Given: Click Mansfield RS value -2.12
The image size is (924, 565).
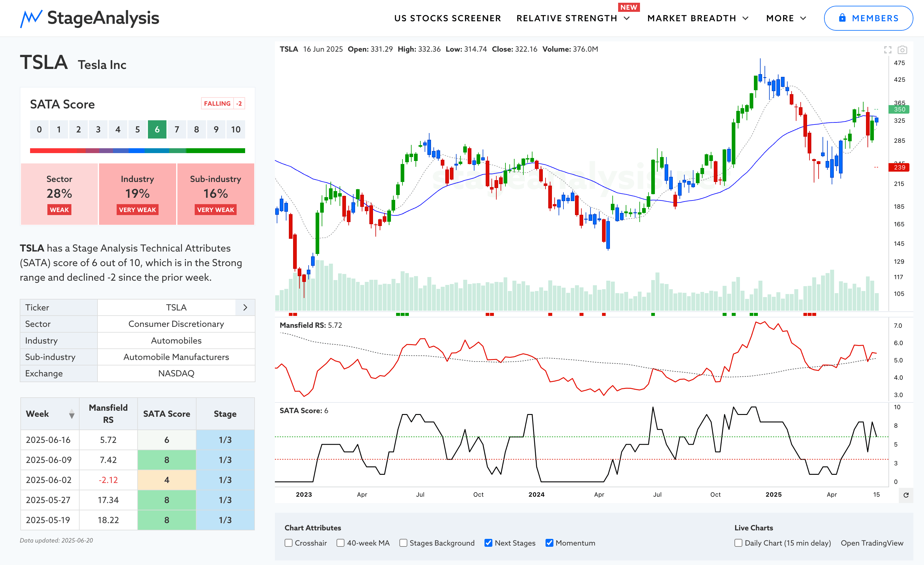Looking at the screenshot, I should point(108,480).
